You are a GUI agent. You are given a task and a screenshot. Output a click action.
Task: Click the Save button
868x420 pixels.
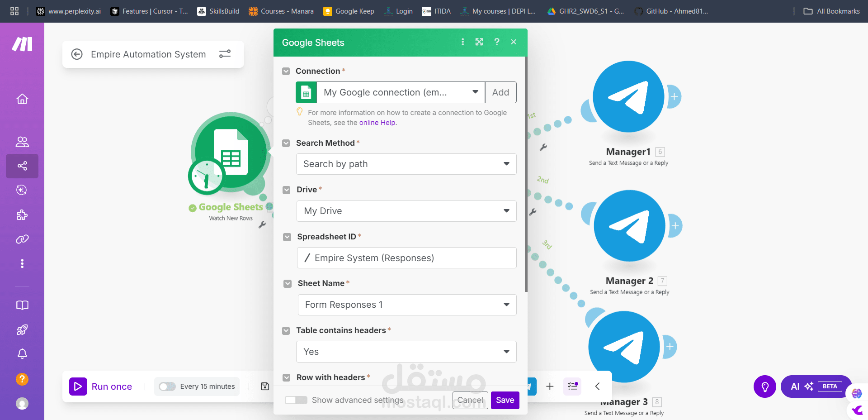pos(505,400)
